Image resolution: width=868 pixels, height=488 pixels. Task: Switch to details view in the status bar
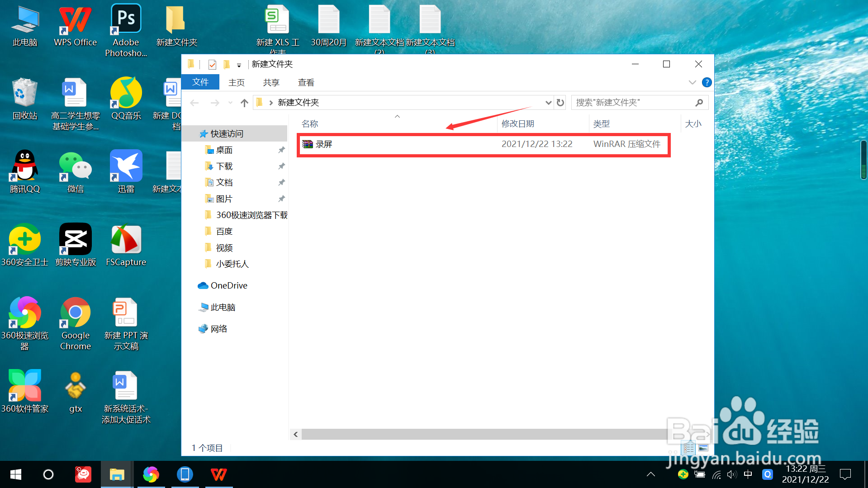[688, 448]
